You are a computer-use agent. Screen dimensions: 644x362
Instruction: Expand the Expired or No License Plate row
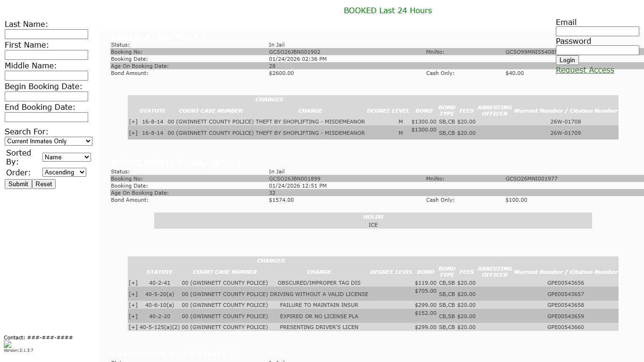tap(133, 316)
